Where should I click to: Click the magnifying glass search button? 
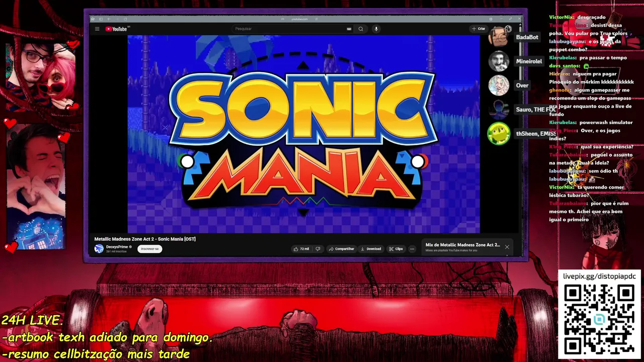point(361,29)
